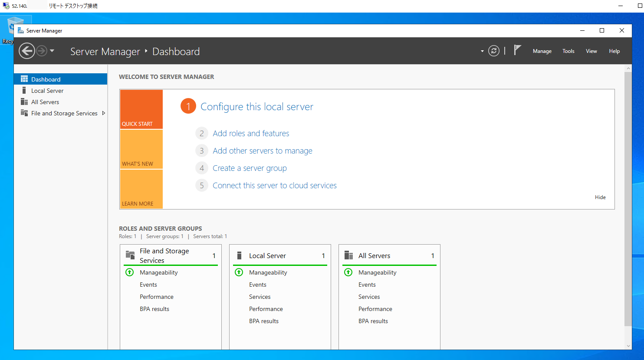Image resolution: width=644 pixels, height=360 pixels.
Task: Click the dashboard vertical scrollbar
Action: [628, 199]
